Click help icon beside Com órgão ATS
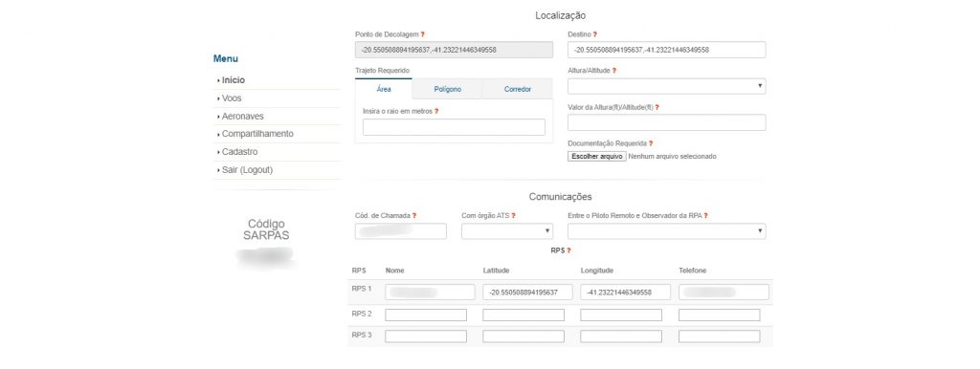 (x=514, y=215)
